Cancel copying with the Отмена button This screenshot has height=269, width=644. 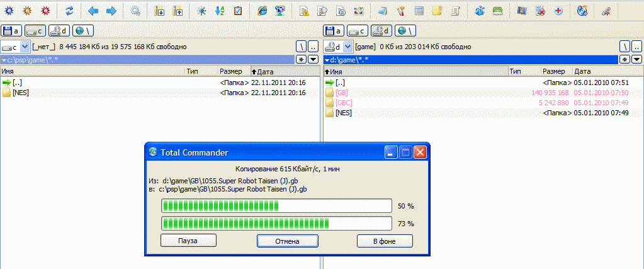[x=288, y=241]
